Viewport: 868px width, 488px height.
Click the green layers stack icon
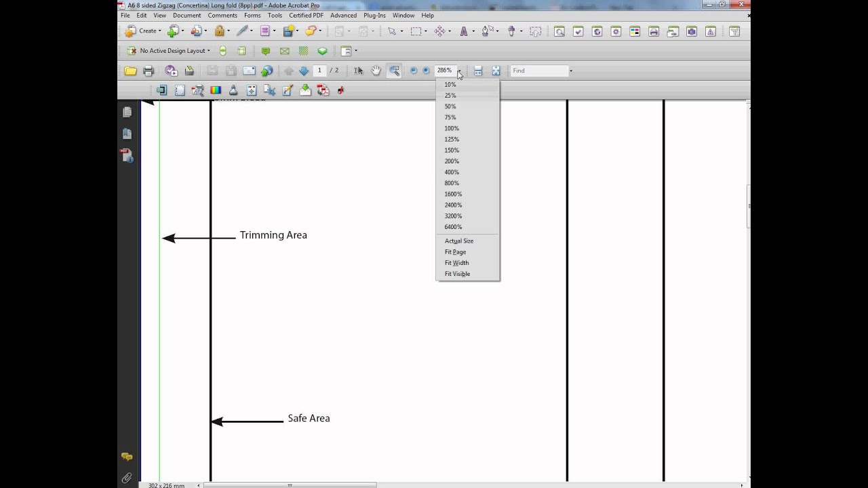pos(323,51)
